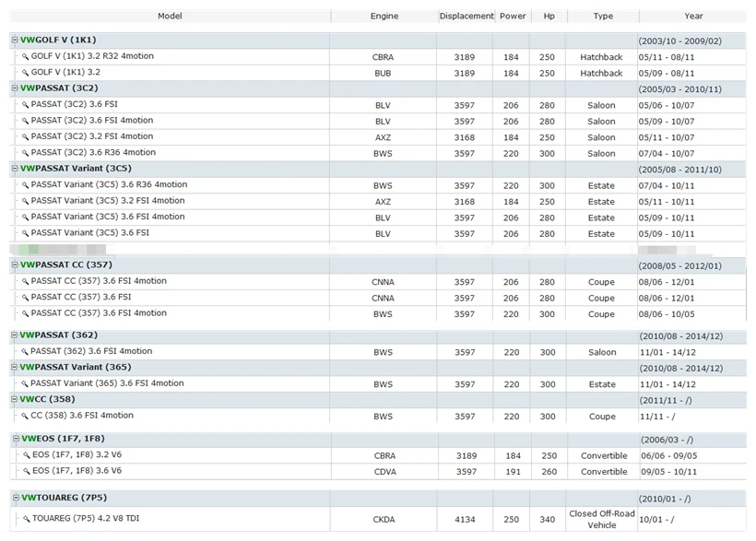Click engine code BUB

tap(383, 74)
